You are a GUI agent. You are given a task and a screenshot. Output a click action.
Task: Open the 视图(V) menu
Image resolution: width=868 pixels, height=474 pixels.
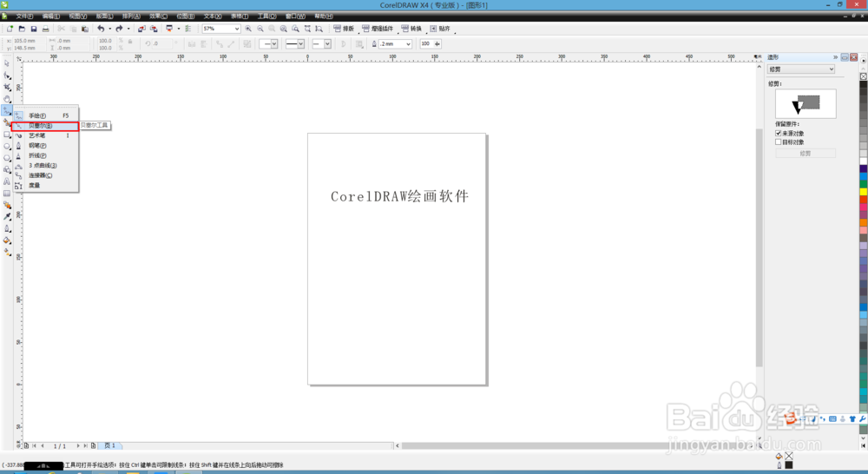[77, 16]
